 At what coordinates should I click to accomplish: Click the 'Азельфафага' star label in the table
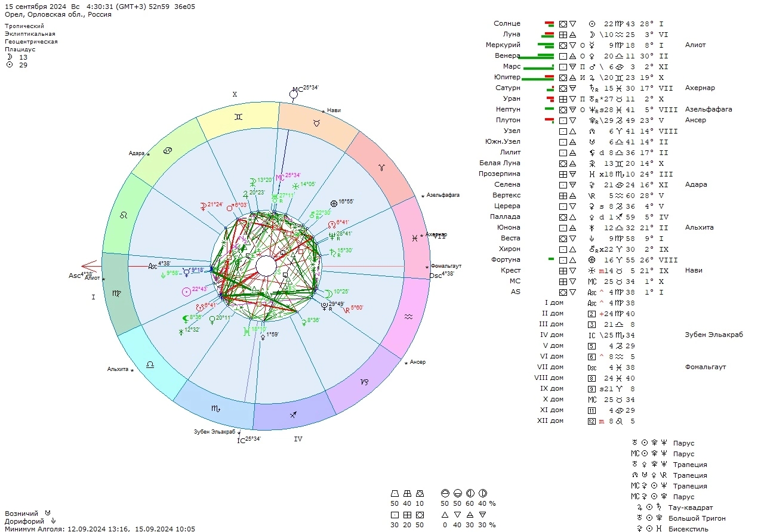[x=708, y=110]
